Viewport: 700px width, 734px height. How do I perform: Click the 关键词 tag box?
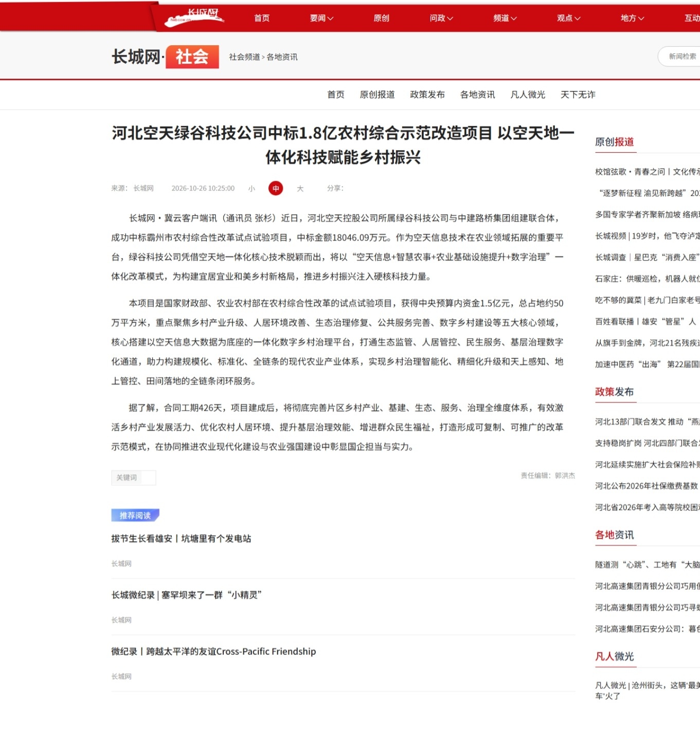tap(134, 478)
